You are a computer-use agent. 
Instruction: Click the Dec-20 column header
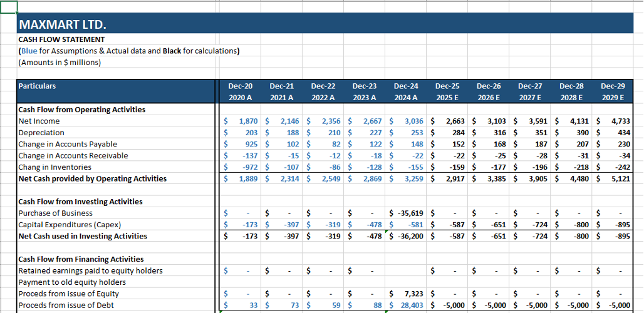tap(240, 86)
